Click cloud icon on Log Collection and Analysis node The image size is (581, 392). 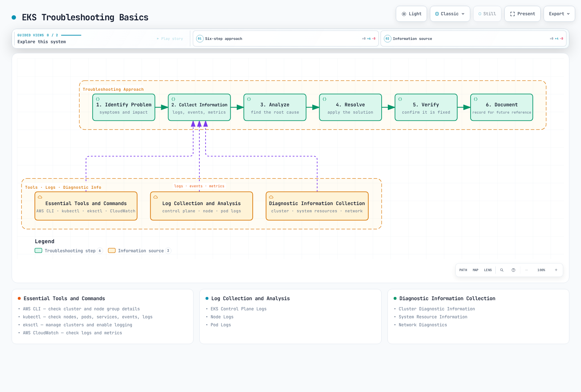(155, 197)
